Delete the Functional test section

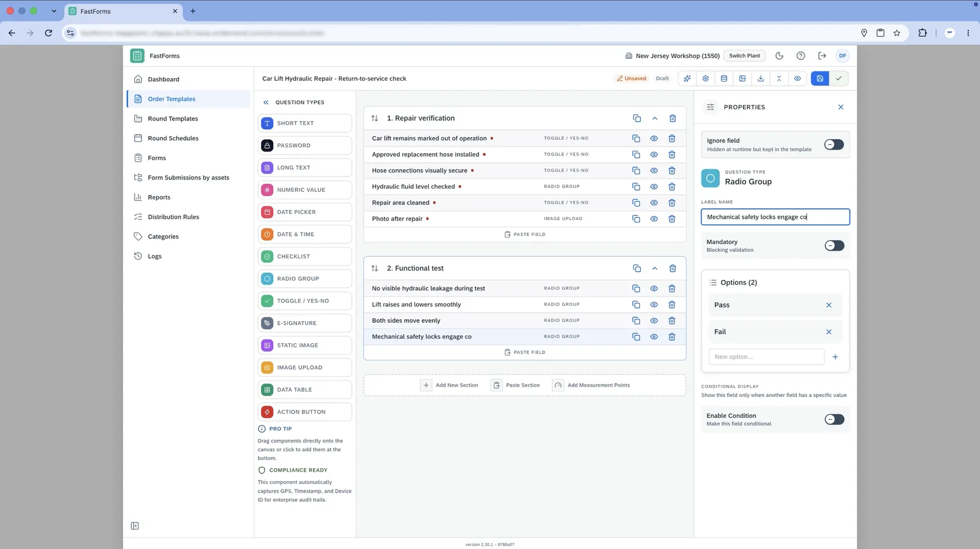673,268
